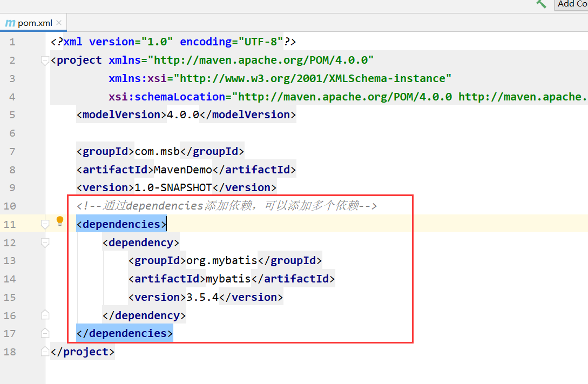Click the Chinese comment about dependencies

point(226,205)
